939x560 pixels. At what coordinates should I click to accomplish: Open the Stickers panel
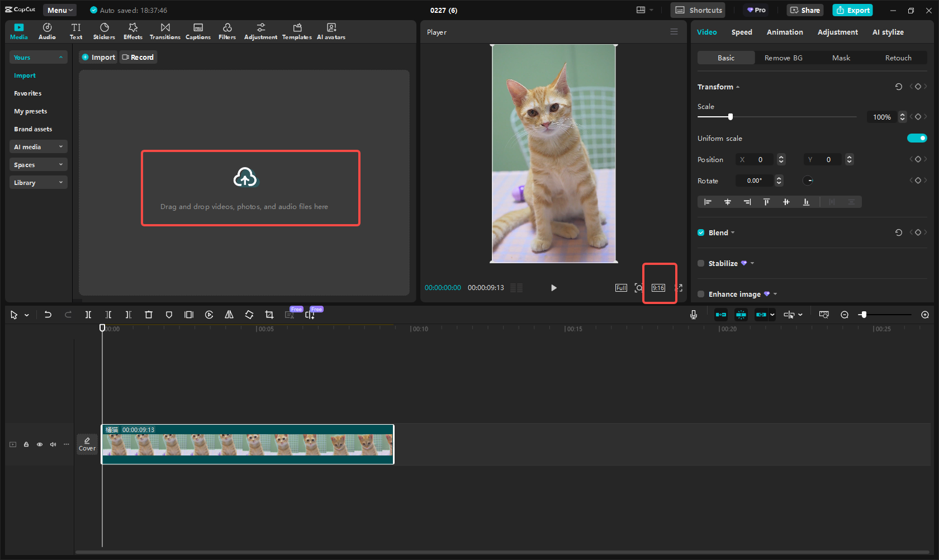click(104, 31)
